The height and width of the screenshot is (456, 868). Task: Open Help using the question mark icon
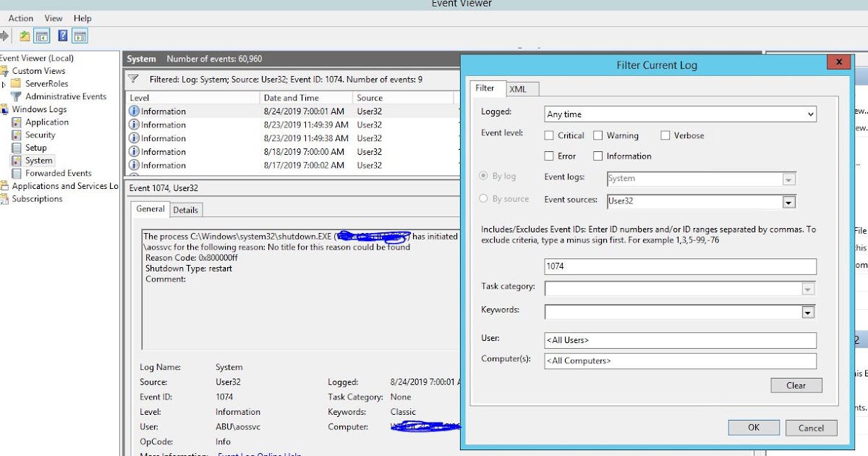[x=64, y=35]
